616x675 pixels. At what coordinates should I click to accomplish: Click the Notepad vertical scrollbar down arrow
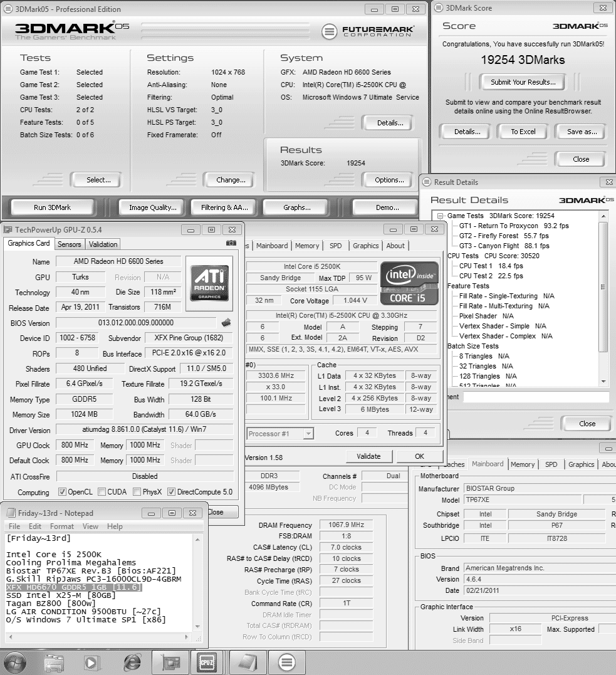click(197, 626)
